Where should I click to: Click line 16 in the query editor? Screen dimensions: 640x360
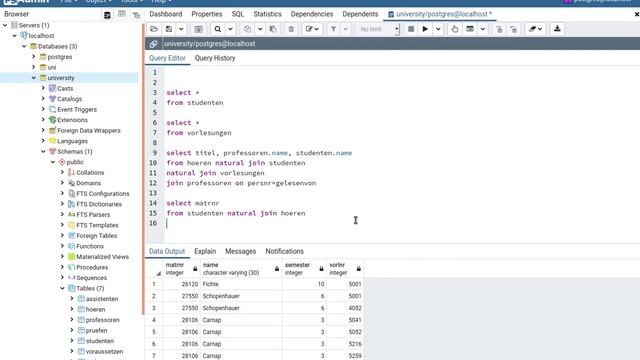point(402,223)
